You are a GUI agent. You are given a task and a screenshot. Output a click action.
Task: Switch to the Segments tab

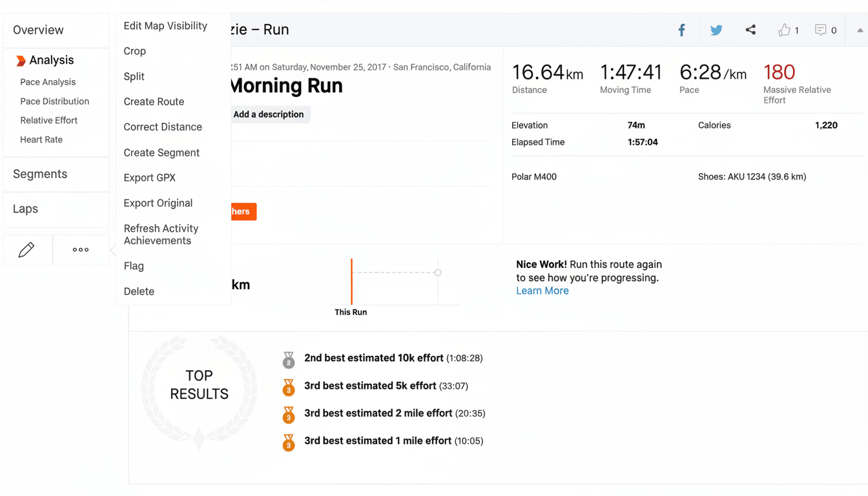coord(40,174)
